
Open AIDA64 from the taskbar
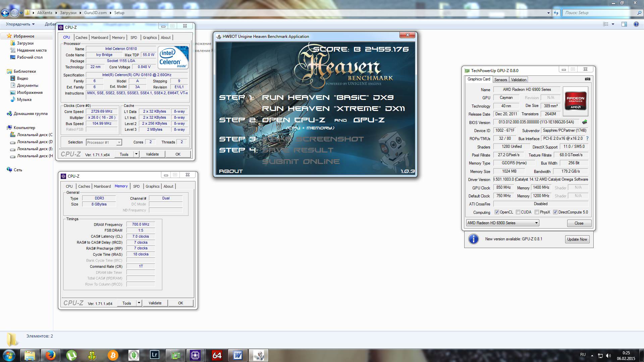click(x=217, y=355)
